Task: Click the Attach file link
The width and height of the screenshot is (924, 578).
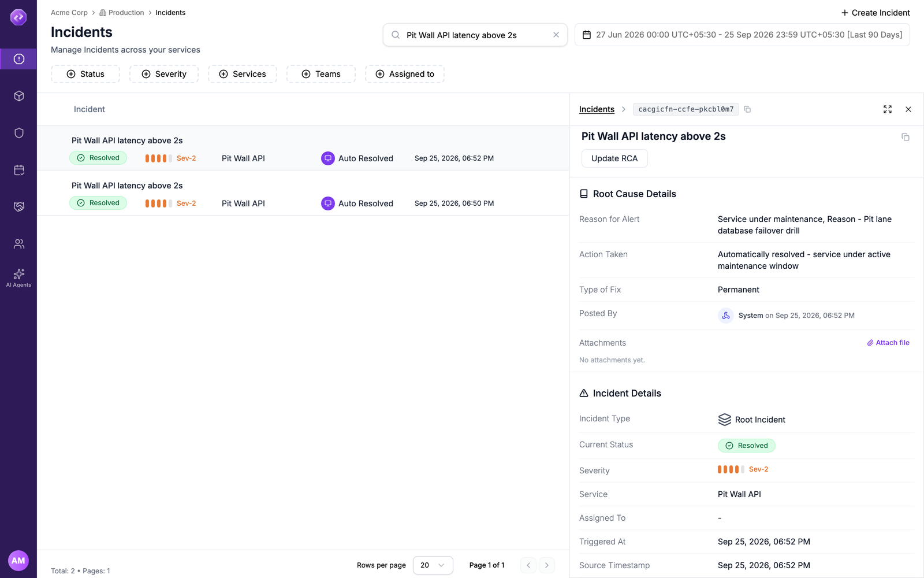Action: point(888,343)
